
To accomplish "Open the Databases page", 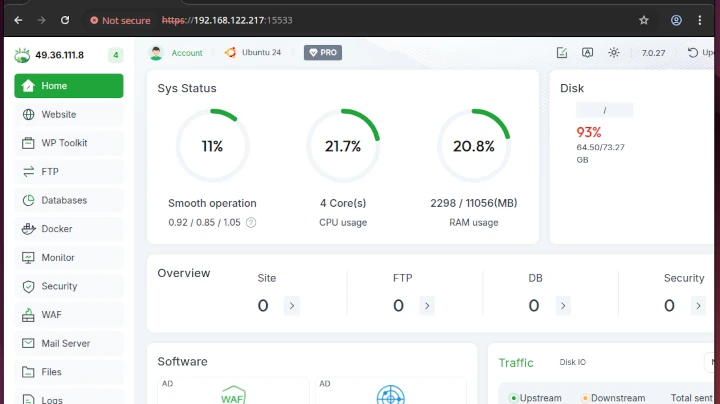I will [64, 200].
